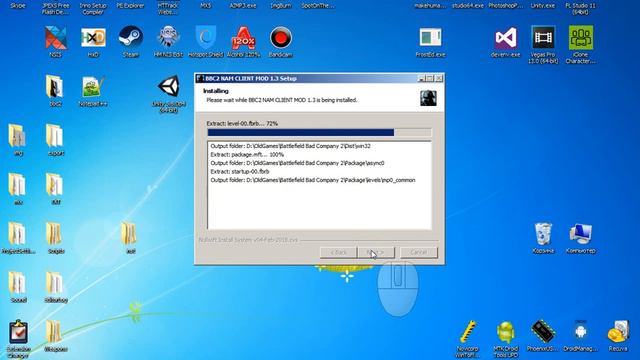The width and height of the screenshot is (640, 360).
Task: Open the Alcohol 120% shortcut
Action: pyautogui.click(x=243, y=39)
